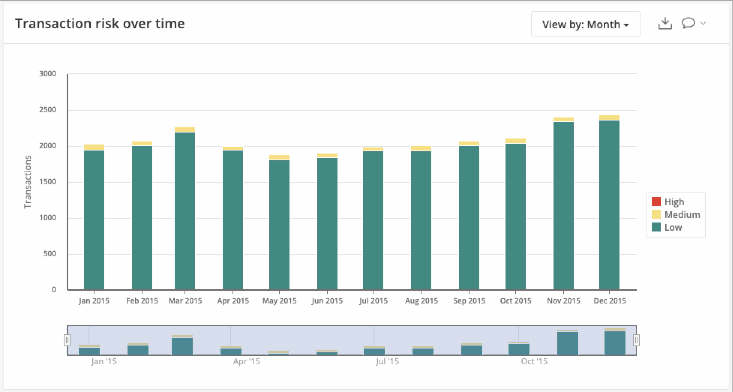Click the left range navigator handle
The image size is (733, 392).
(x=67, y=340)
